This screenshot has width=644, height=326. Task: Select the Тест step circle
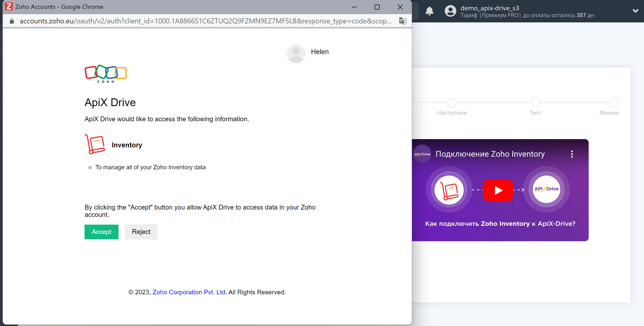[535, 102]
